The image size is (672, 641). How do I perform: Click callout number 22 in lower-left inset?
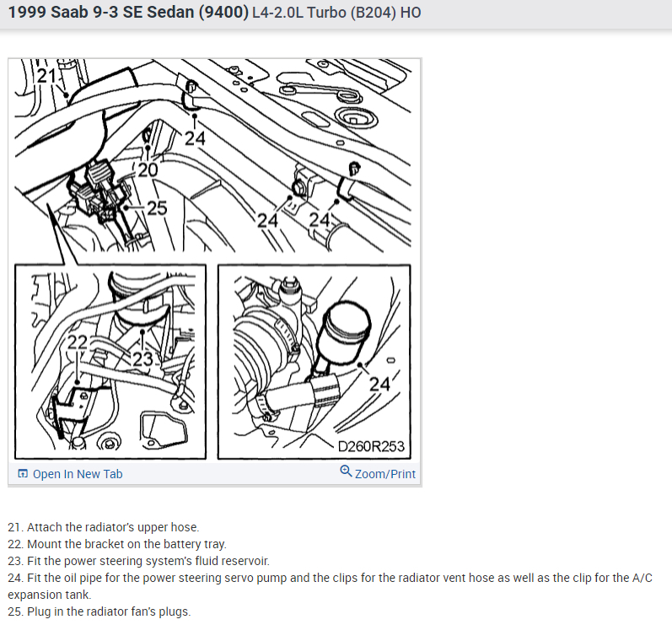tap(78, 342)
